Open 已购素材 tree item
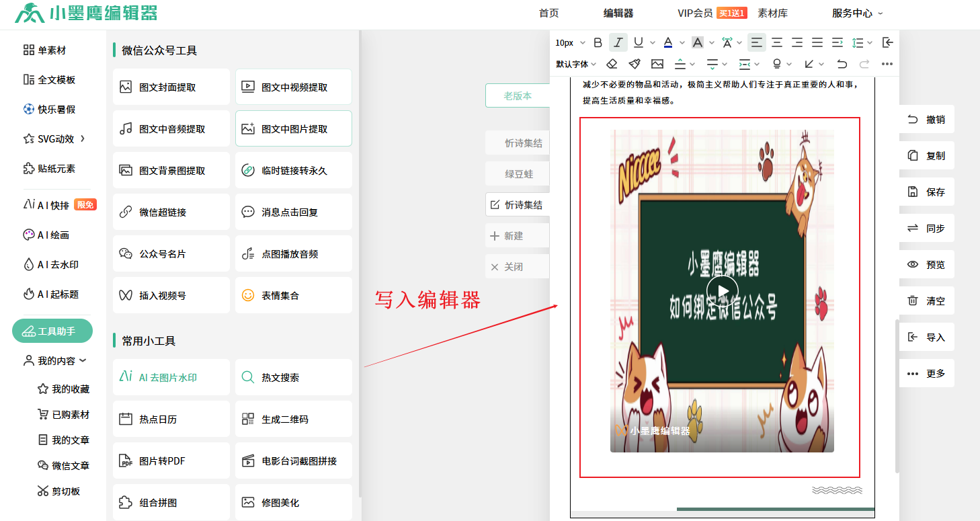This screenshot has height=521, width=980. 63,415
